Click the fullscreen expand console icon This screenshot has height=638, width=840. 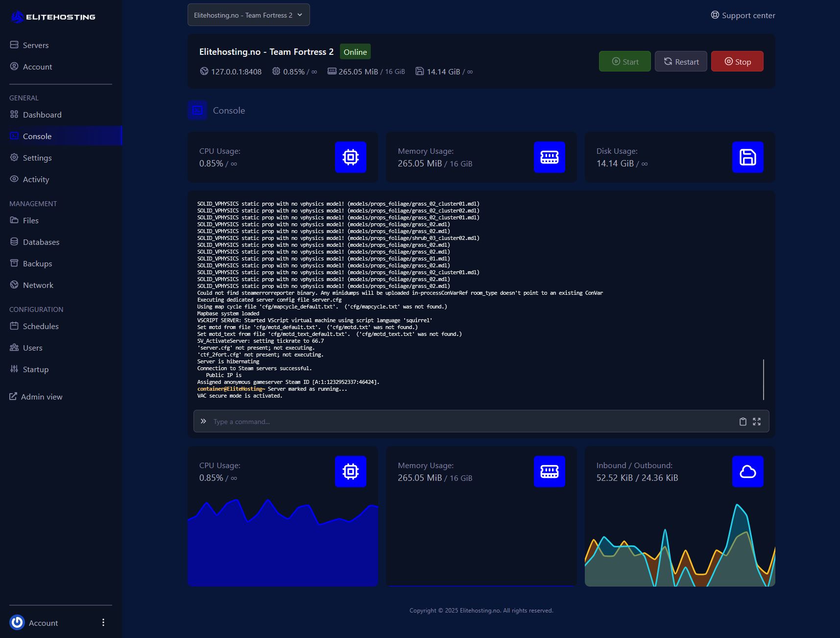tap(757, 422)
